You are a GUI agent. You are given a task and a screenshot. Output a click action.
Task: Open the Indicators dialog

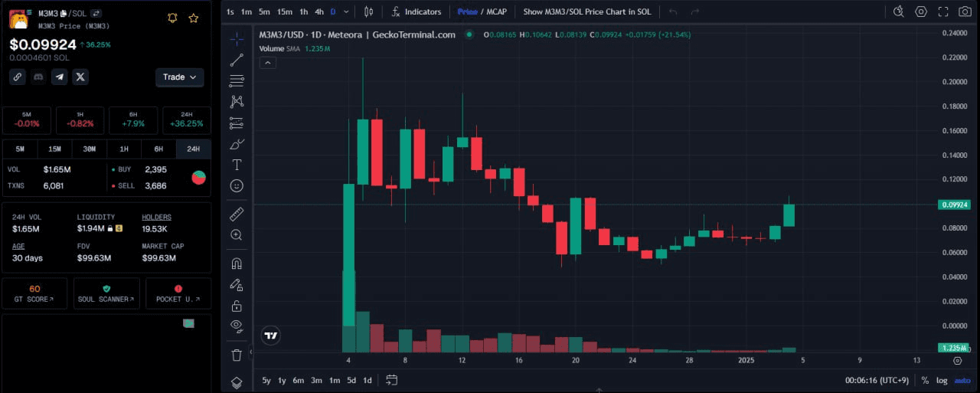[x=416, y=11]
